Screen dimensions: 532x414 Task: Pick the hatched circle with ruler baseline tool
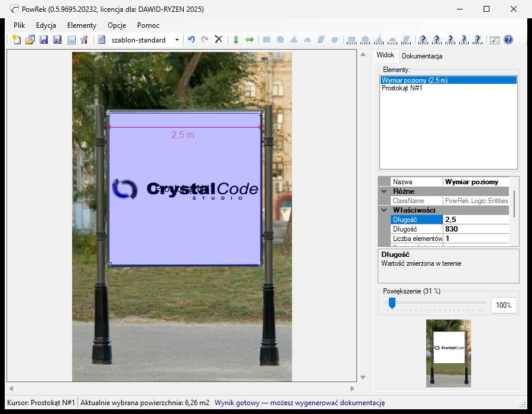click(365, 40)
